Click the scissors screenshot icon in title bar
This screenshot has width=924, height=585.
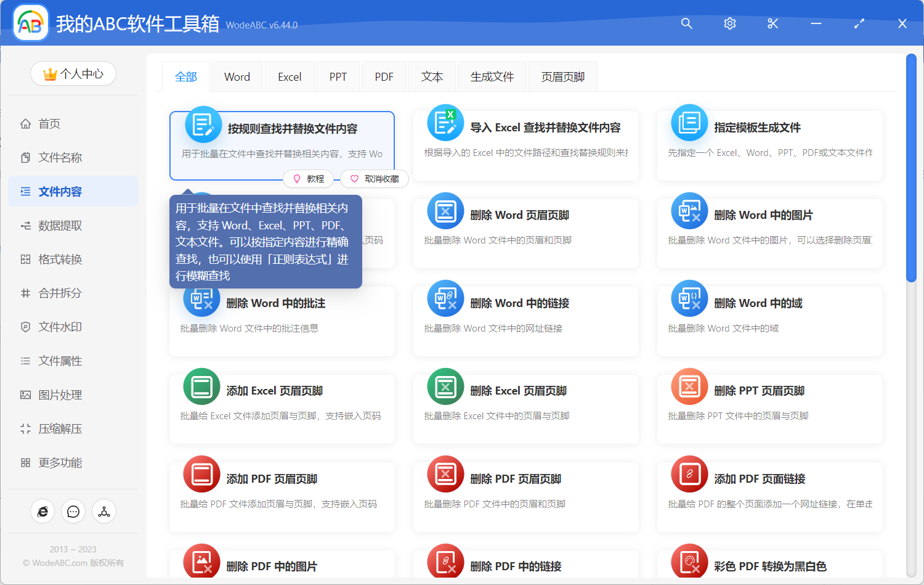(772, 23)
